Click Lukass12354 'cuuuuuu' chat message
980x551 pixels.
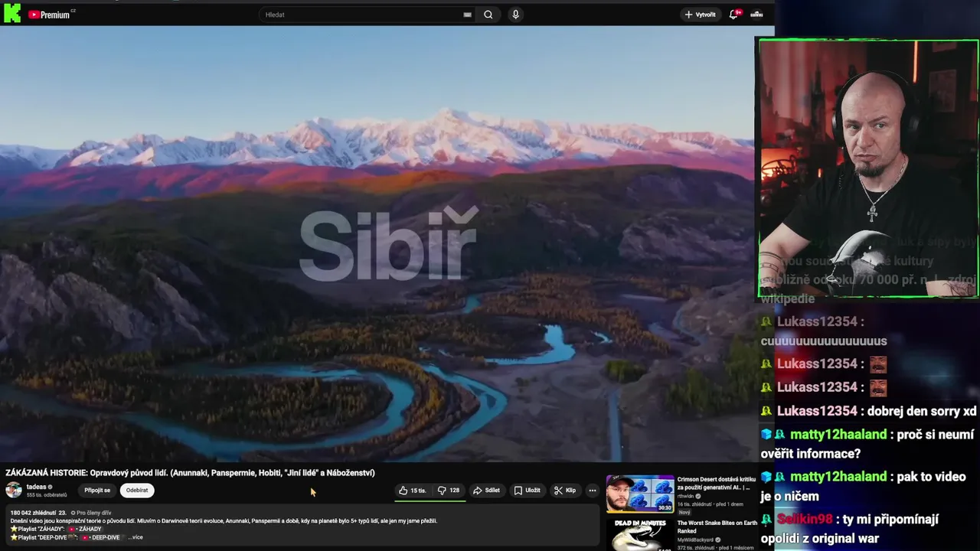tap(824, 331)
